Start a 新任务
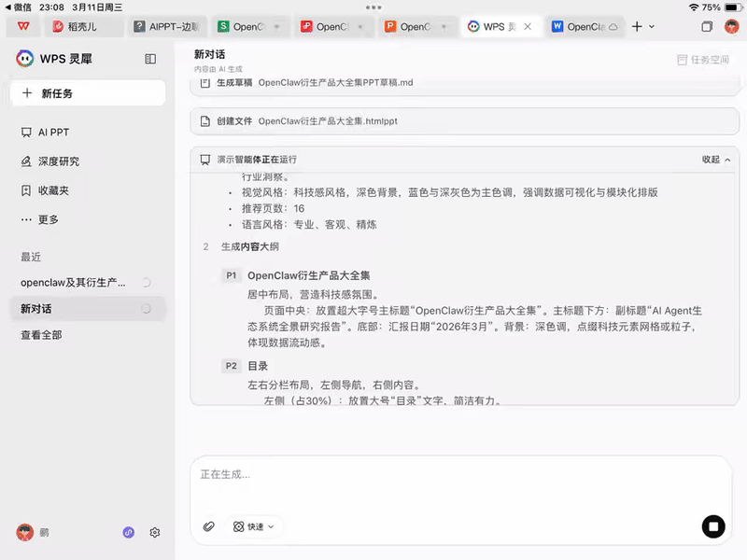This screenshot has width=747, height=560. point(88,93)
